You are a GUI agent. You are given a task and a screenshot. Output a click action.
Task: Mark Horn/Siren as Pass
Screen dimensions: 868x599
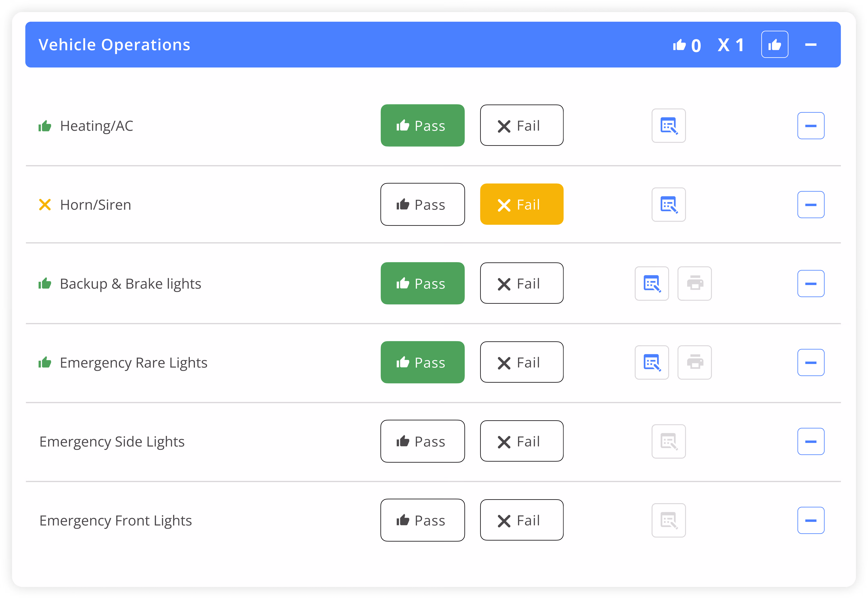pyautogui.click(x=422, y=205)
